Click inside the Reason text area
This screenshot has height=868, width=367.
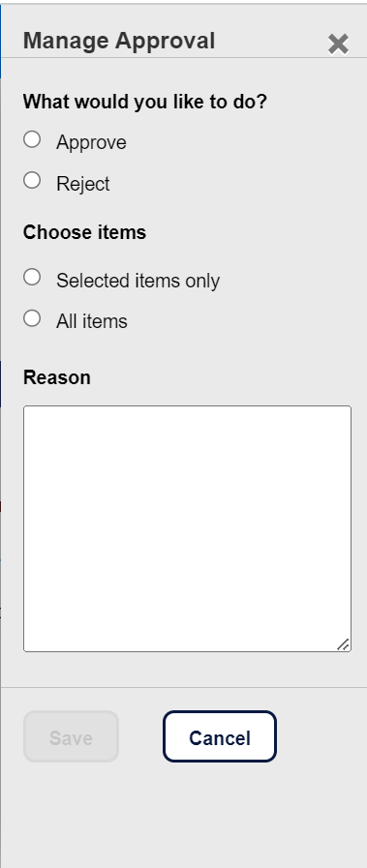pos(187,528)
